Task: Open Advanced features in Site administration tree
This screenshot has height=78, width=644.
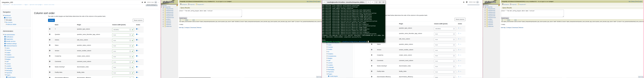Action: click(12, 46)
